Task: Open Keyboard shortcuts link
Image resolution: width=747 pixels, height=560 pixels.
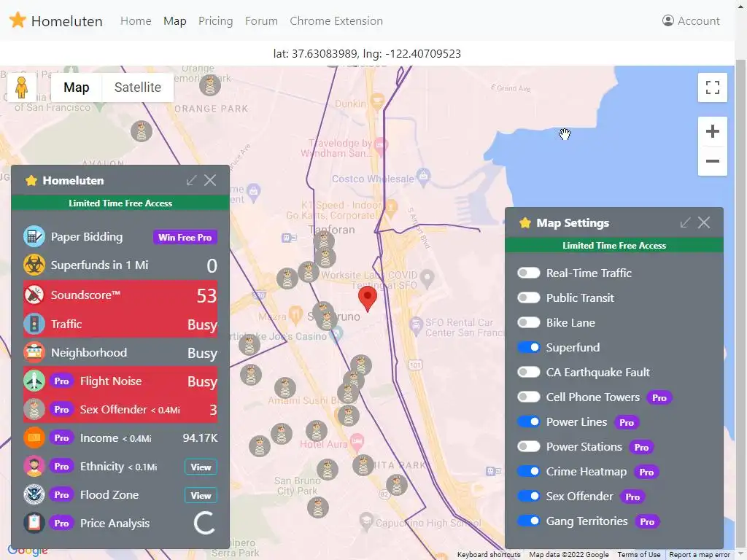Action: click(489, 554)
